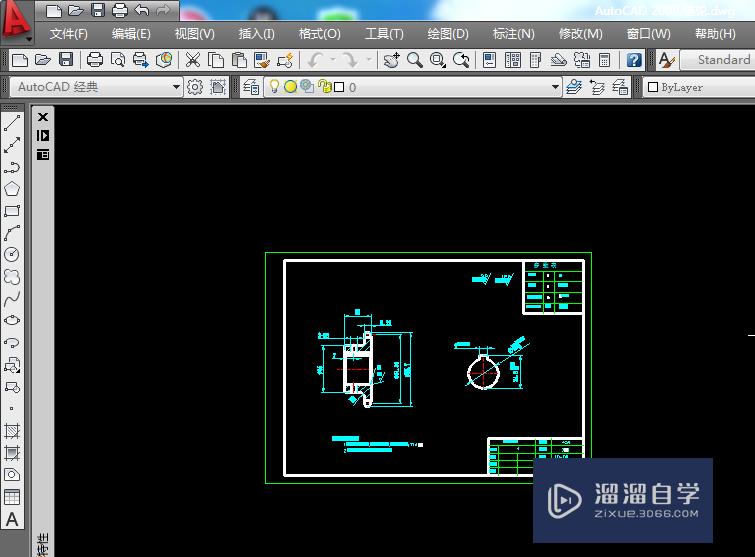Click the Layer Previous icon
The image size is (755, 557).
[x=597, y=87]
